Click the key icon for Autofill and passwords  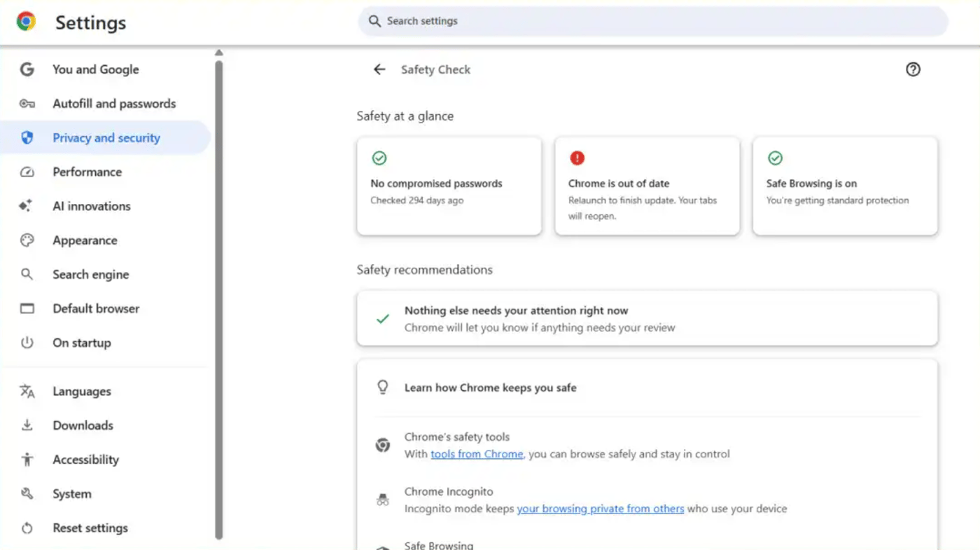point(27,103)
